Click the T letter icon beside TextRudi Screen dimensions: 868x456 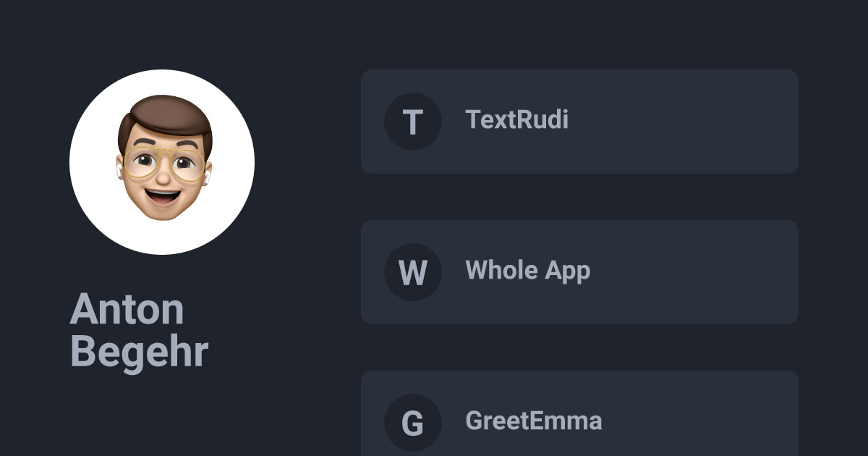pos(412,122)
